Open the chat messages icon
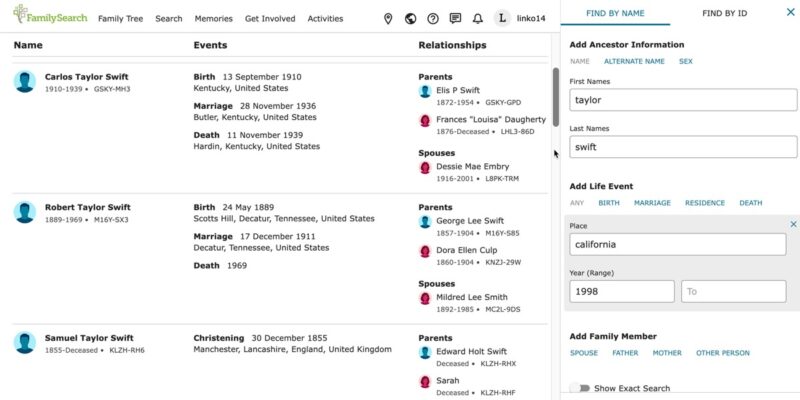Screen dimensions: 800x400 coord(455,18)
